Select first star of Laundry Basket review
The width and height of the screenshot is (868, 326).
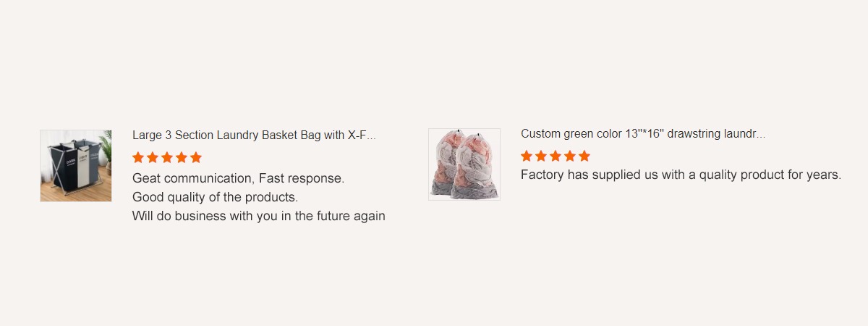point(138,157)
